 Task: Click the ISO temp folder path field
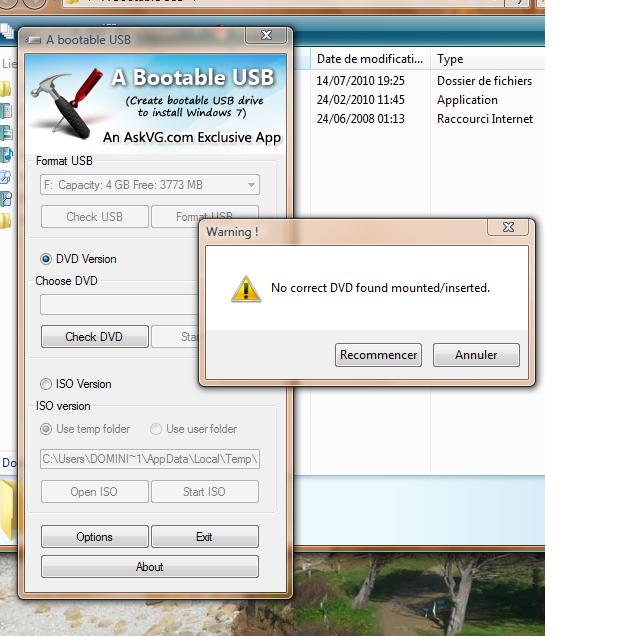150,459
